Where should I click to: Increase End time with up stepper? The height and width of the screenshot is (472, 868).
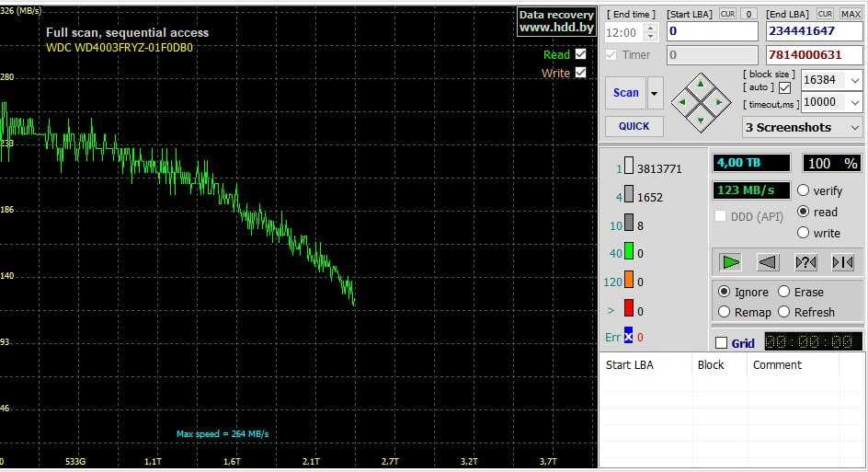[x=651, y=28]
